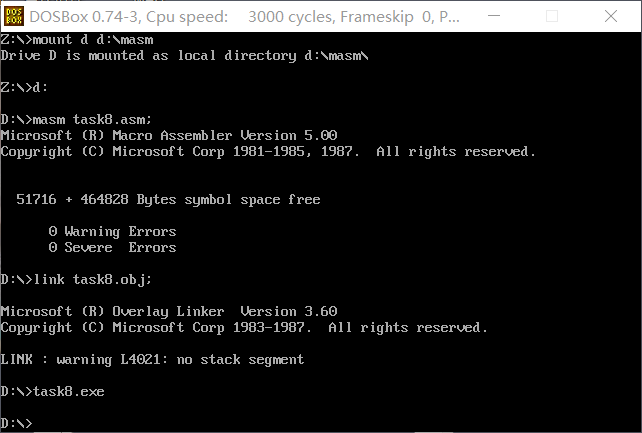Click the 'Bytes symbol space free' line
The height and width of the screenshot is (433, 642).
pos(168,199)
